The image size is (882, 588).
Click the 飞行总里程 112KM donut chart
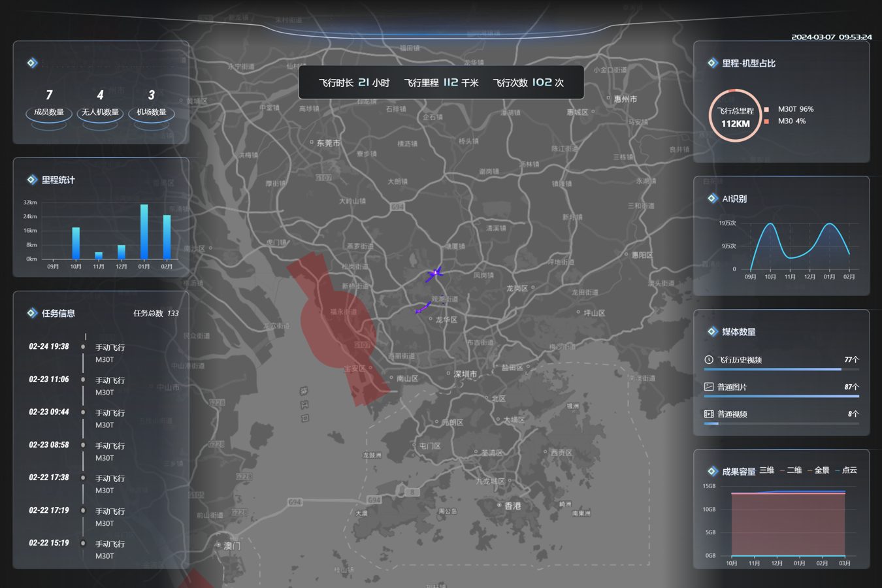click(x=735, y=116)
